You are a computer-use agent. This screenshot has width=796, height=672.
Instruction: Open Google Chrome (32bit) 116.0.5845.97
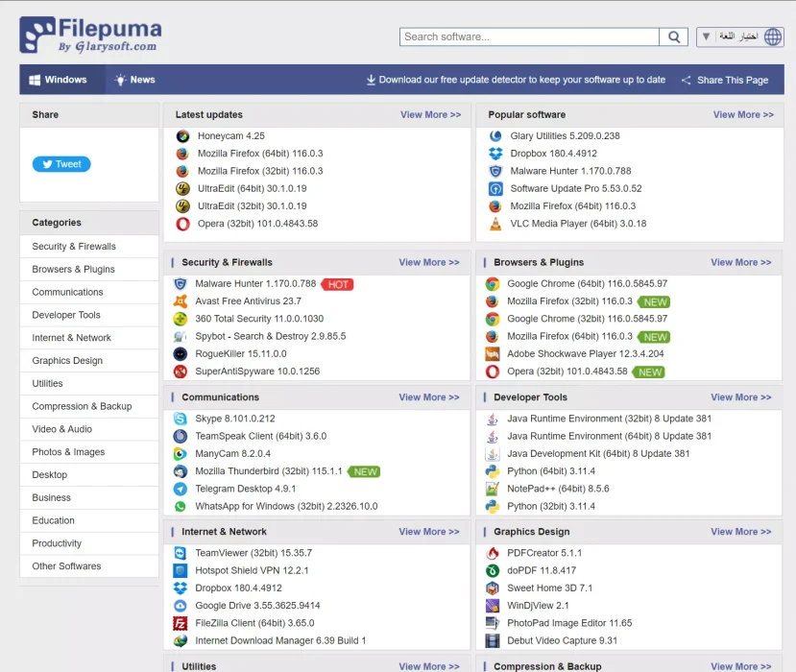(588, 319)
